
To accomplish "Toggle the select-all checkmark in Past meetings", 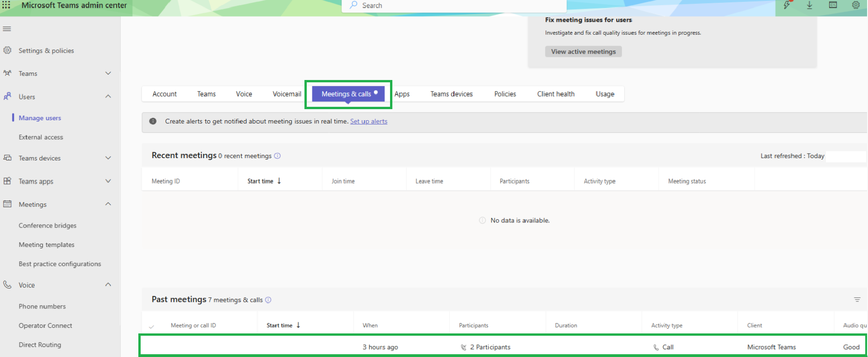I will 151,326.
